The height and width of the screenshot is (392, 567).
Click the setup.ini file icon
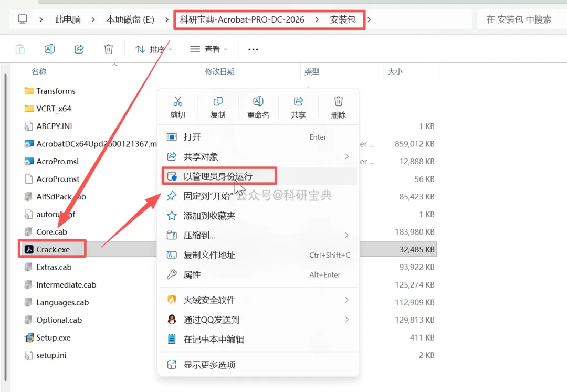coord(28,355)
